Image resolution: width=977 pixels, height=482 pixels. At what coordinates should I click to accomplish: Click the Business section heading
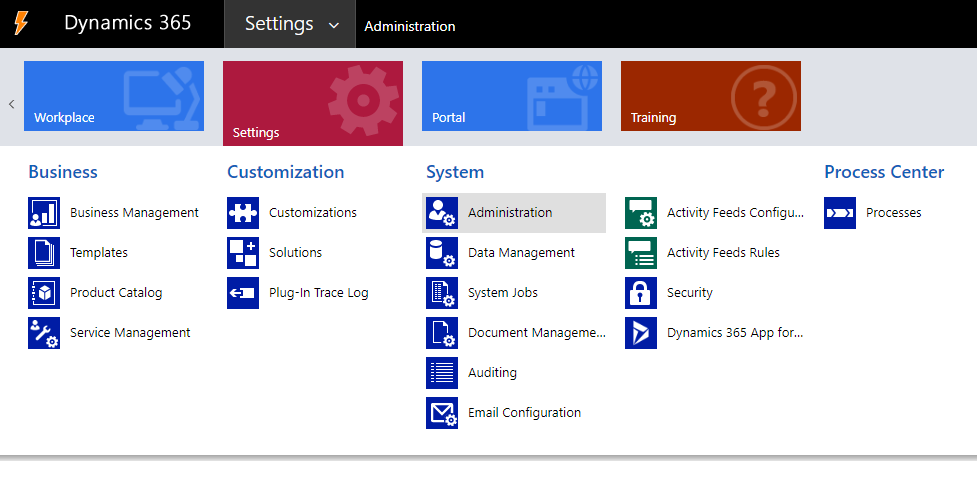coord(63,172)
